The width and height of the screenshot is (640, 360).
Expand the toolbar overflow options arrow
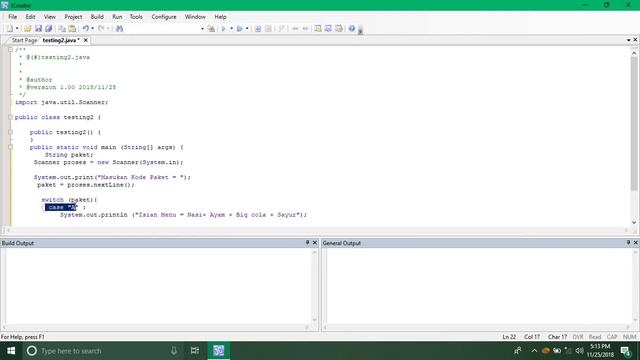[x=360, y=31]
